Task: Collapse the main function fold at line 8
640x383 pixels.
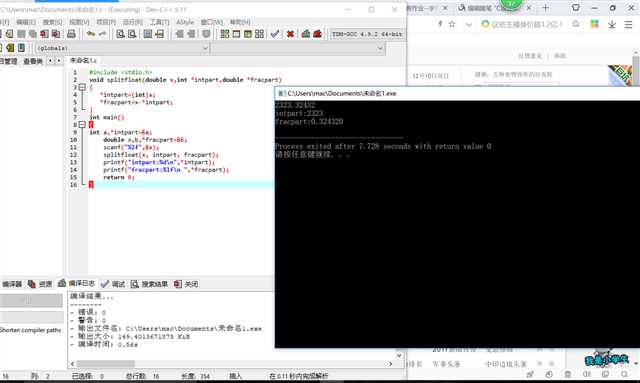Action: (x=82, y=125)
